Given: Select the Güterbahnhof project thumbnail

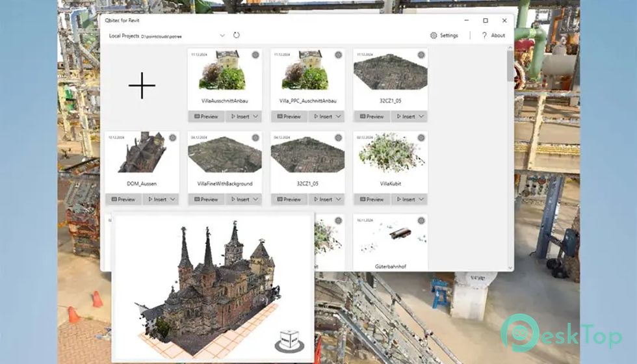Looking at the screenshot, I should click(x=390, y=237).
